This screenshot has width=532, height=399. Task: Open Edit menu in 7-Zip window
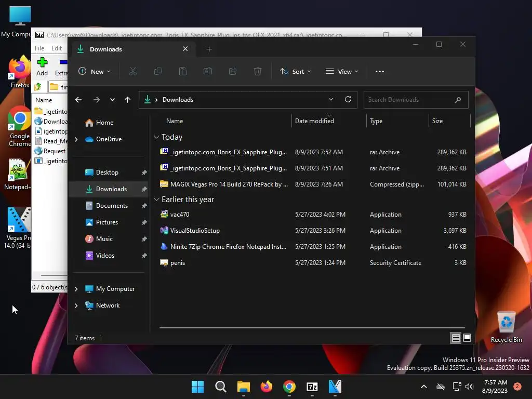(56, 48)
